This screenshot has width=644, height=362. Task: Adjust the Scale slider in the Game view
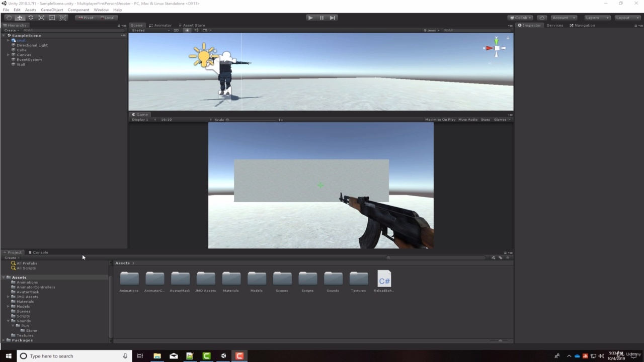point(227,120)
